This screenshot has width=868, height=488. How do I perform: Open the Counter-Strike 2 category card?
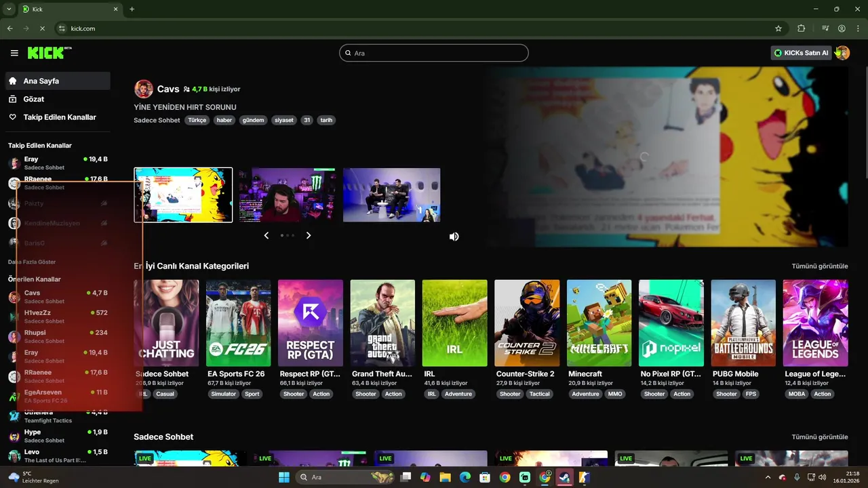pyautogui.click(x=527, y=323)
